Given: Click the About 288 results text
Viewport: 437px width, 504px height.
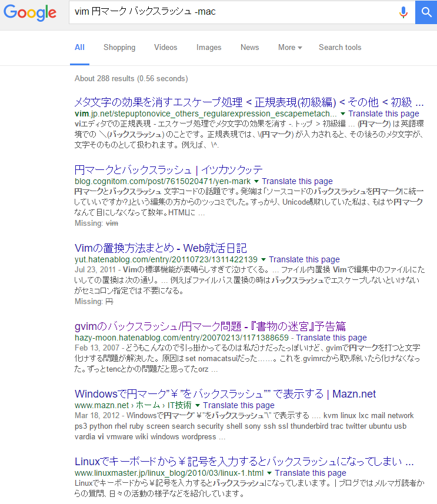Looking at the screenshot, I should pyautogui.click(x=131, y=78).
